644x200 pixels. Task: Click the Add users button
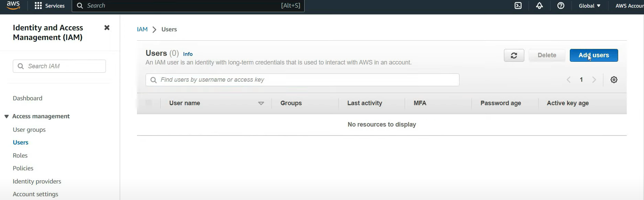[594, 56]
